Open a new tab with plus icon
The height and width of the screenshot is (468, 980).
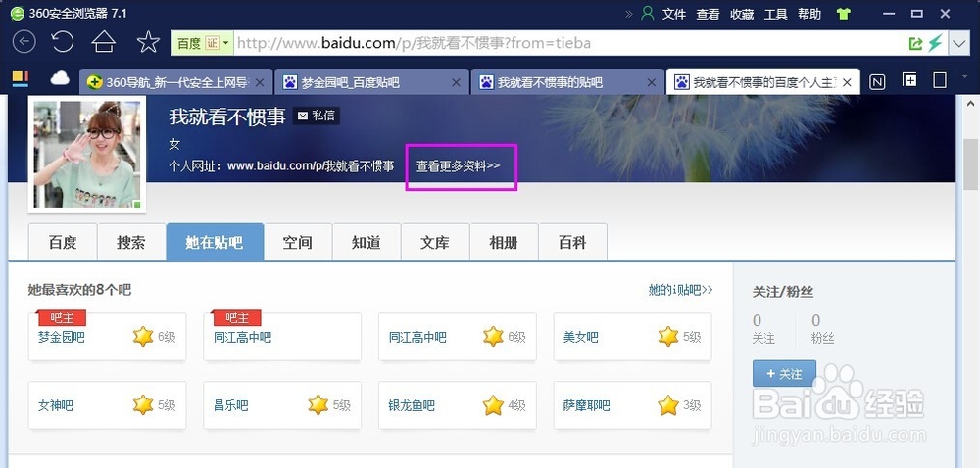point(910,79)
